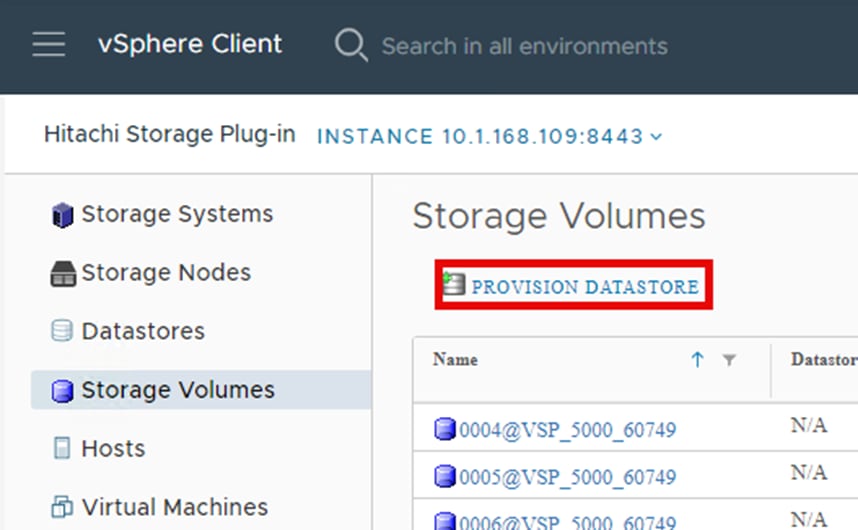The width and height of the screenshot is (858, 530).
Task: Click the Virtual Machines sidebar icon
Action: [x=62, y=507]
